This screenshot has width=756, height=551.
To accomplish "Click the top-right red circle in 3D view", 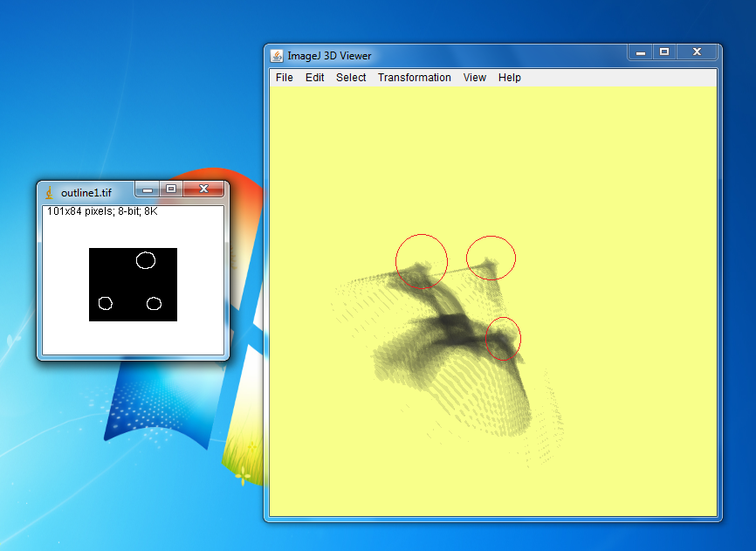I will 491,258.
